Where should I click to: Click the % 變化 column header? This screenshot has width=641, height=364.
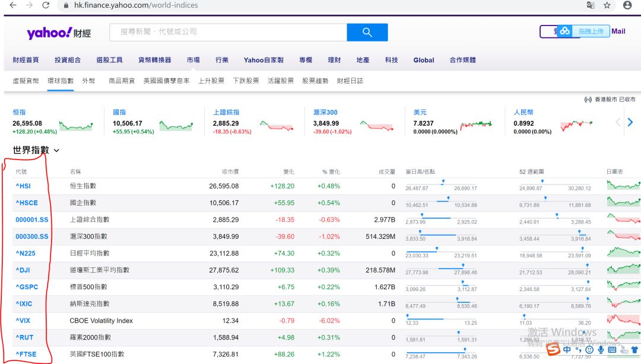click(x=331, y=171)
